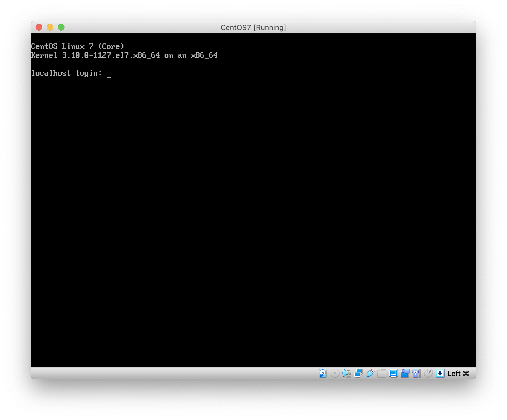Close the CentOS7 VM window
Image resolution: width=507 pixels, height=420 pixels.
tap(39, 27)
